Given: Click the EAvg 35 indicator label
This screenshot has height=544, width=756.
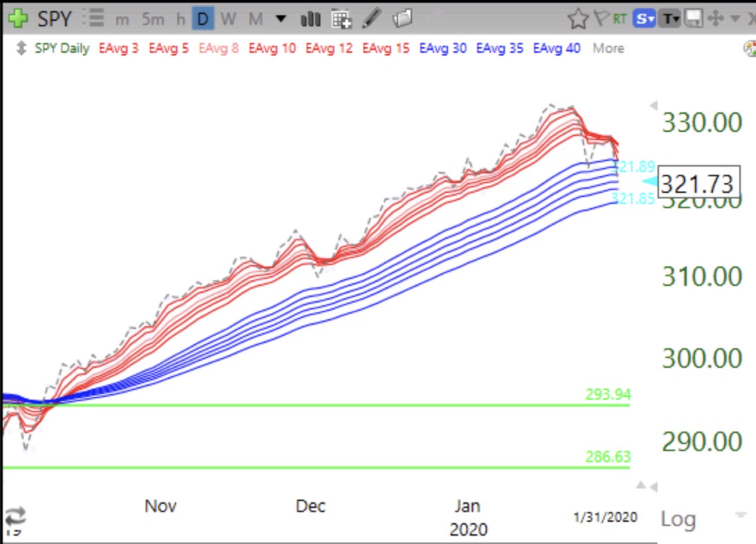Looking at the screenshot, I should (x=499, y=49).
